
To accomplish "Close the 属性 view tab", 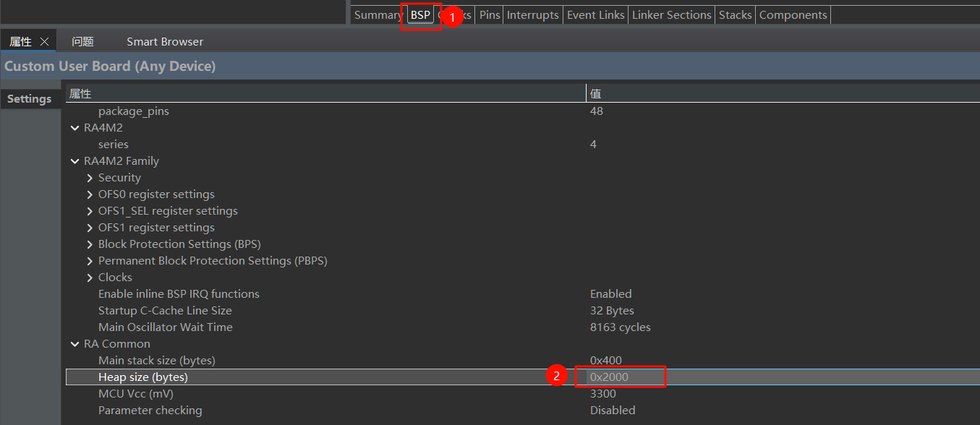I will click(x=44, y=42).
